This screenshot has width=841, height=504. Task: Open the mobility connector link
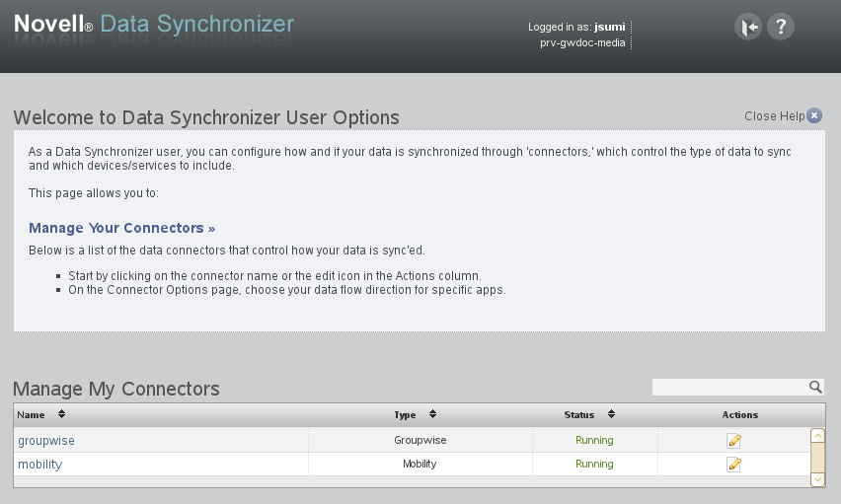point(40,465)
